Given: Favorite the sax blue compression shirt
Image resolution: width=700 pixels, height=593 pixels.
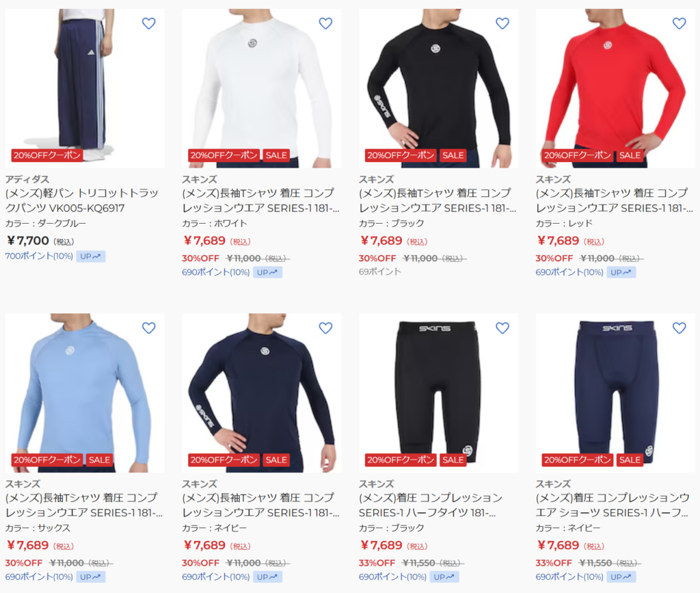Looking at the screenshot, I should 148,328.
